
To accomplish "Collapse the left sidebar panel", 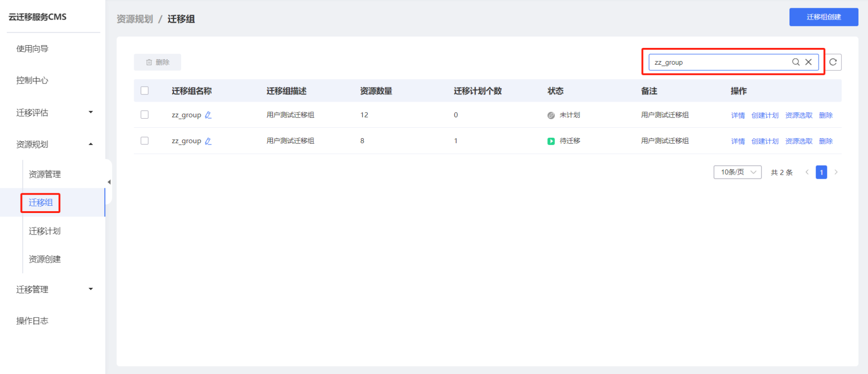I will click(x=109, y=182).
